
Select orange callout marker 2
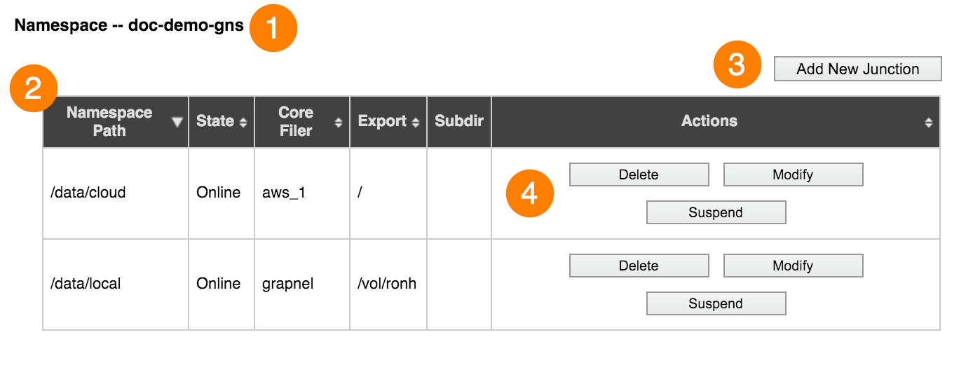pyautogui.click(x=33, y=89)
